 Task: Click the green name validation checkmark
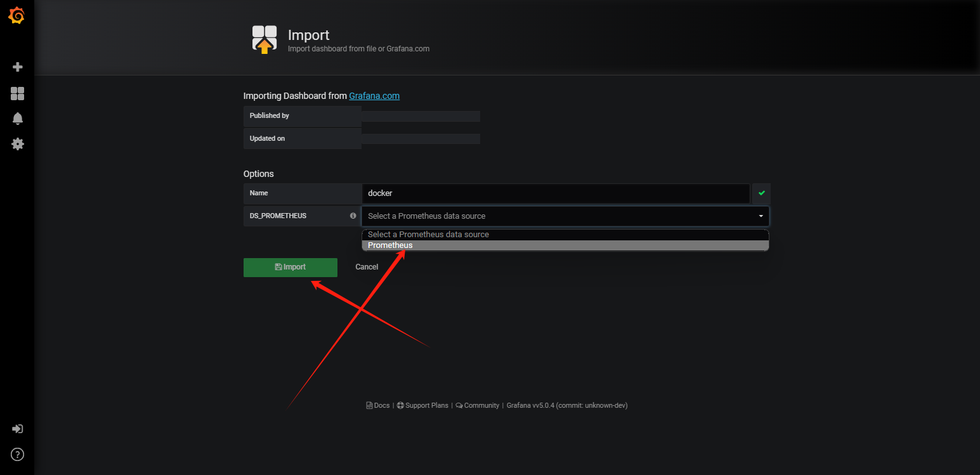pyautogui.click(x=761, y=193)
